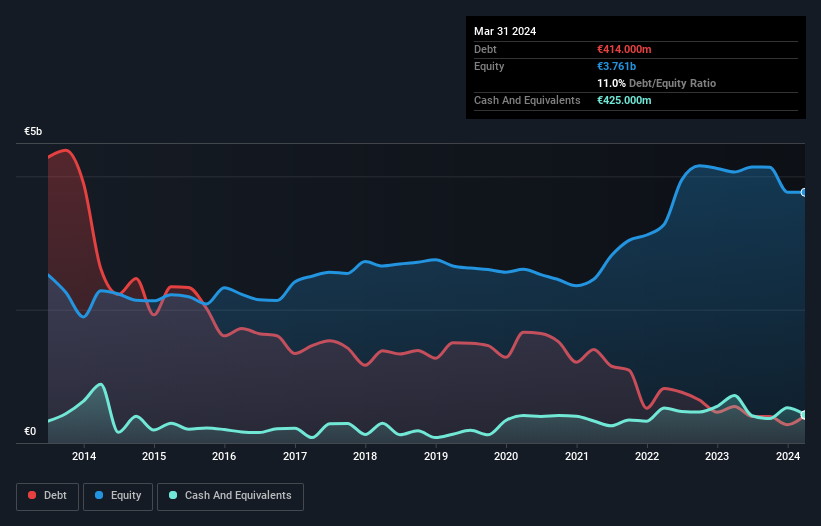Click the Equity row label in tooltip
This screenshot has height=526, width=821.
pos(489,66)
